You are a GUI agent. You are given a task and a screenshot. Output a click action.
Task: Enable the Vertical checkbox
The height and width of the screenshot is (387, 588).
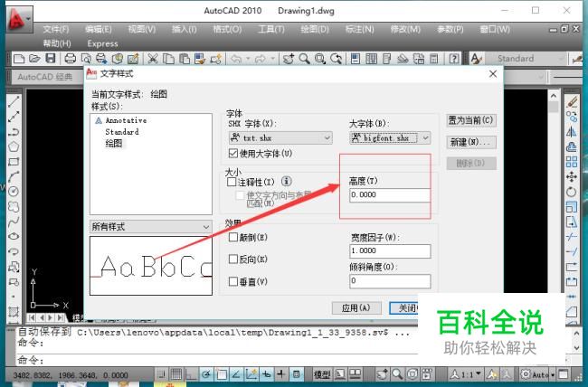(233, 281)
